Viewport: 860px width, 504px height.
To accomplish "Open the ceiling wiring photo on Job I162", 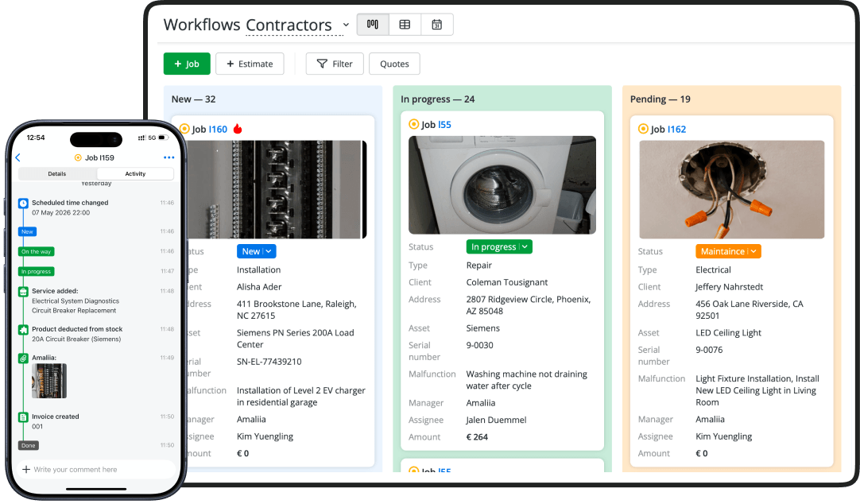I will 732,189.
